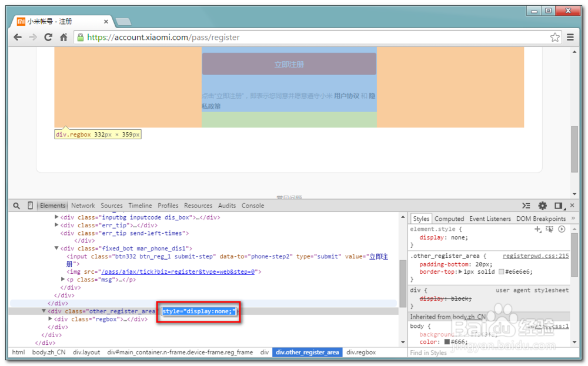
Task: Open the 用户协议 user agreement link
Action: [x=346, y=96]
